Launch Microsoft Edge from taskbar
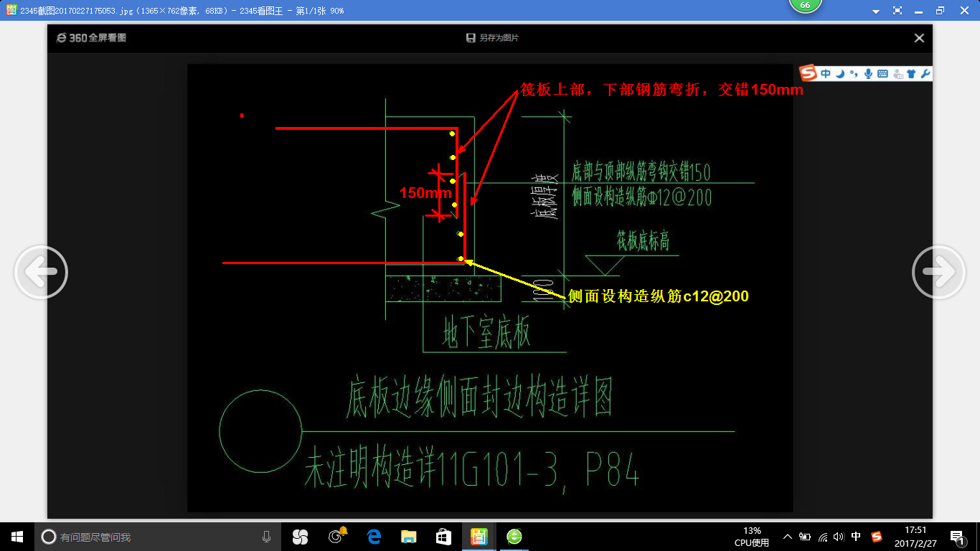Screen dimensions: 980x551 coord(373,537)
